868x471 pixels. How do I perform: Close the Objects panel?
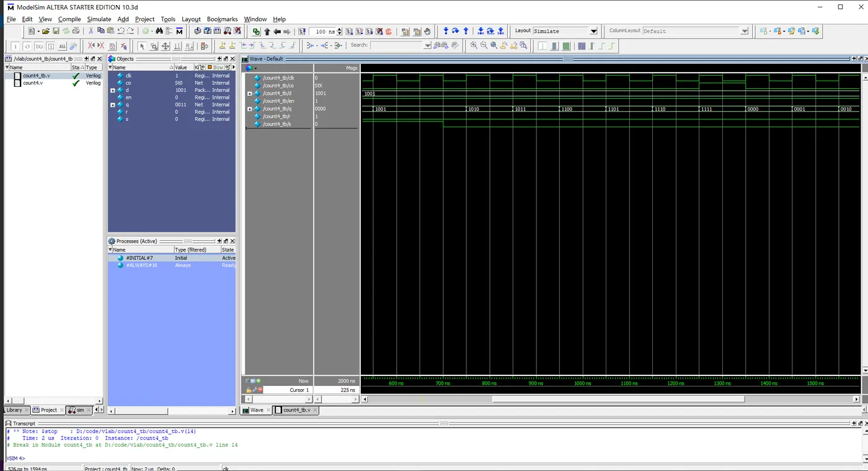point(232,59)
